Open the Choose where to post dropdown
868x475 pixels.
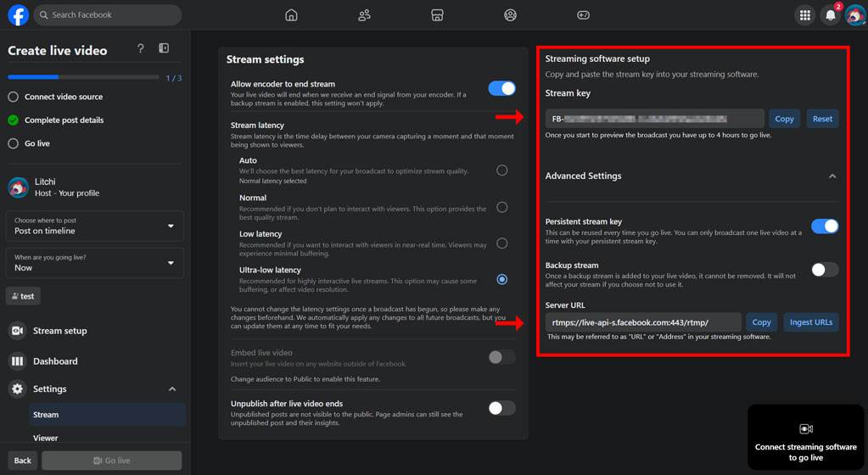(94, 226)
